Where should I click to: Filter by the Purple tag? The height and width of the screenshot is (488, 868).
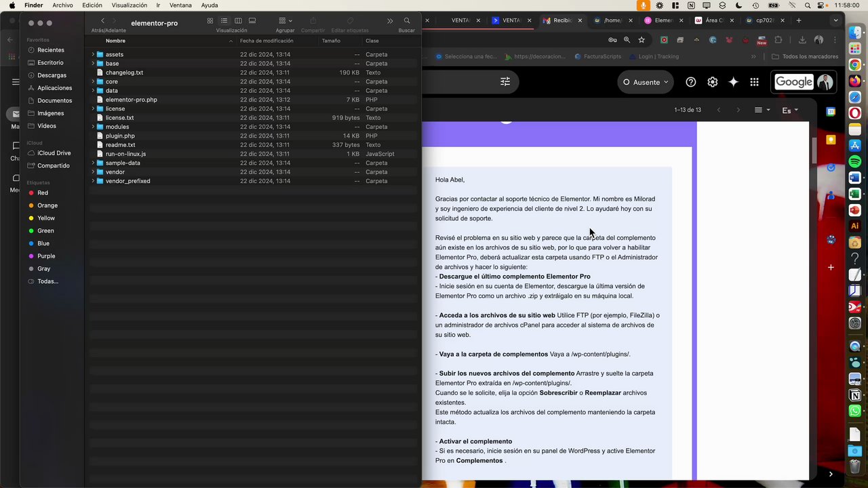[46, 256]
